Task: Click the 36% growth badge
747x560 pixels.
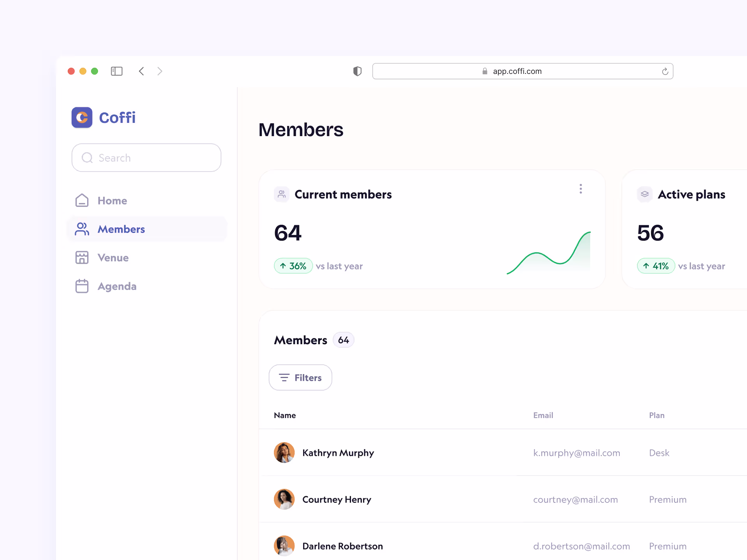Action: pos(293,266)
